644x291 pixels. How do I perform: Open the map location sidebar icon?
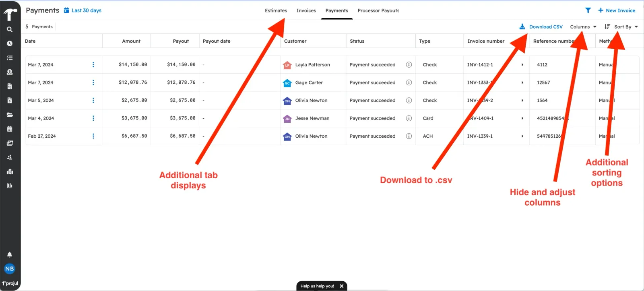(x=10, y=171)
